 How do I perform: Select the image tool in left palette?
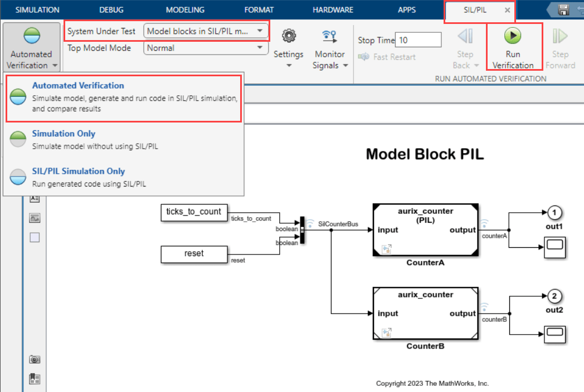pos(35,218)
